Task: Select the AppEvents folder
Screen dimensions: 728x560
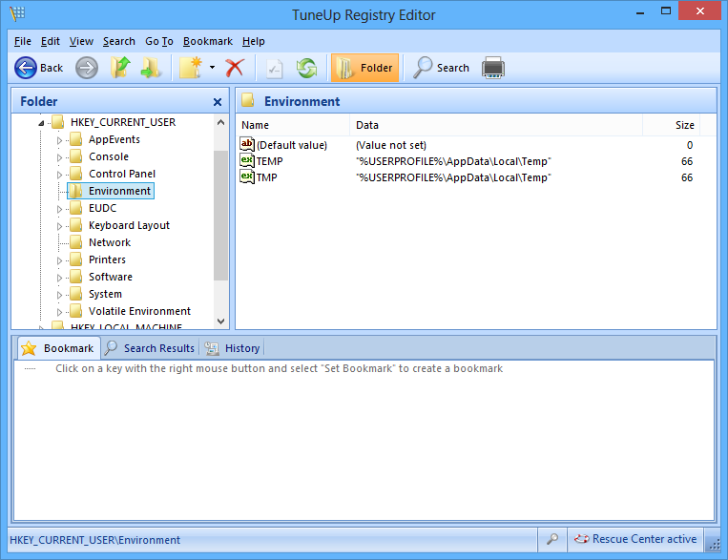Action: 114,139
